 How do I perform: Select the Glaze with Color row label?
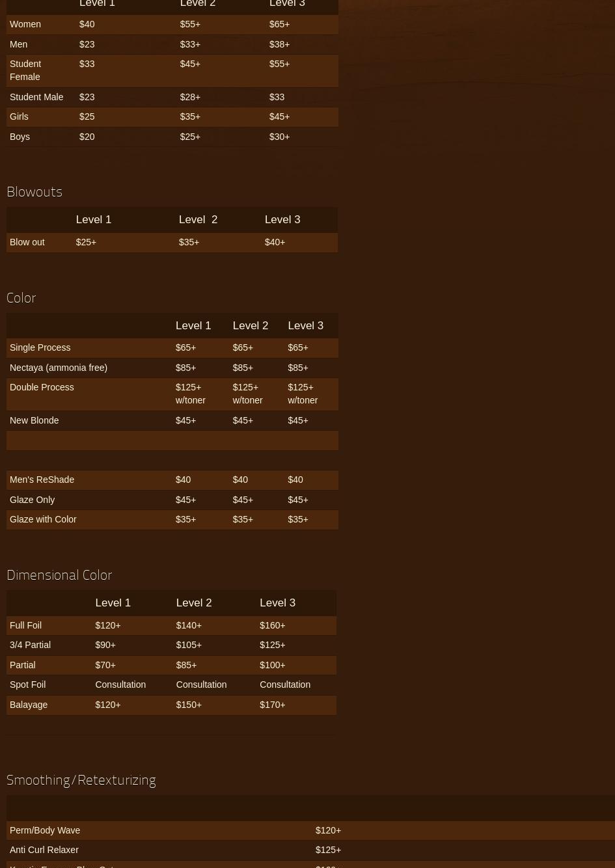click(43, 519)
